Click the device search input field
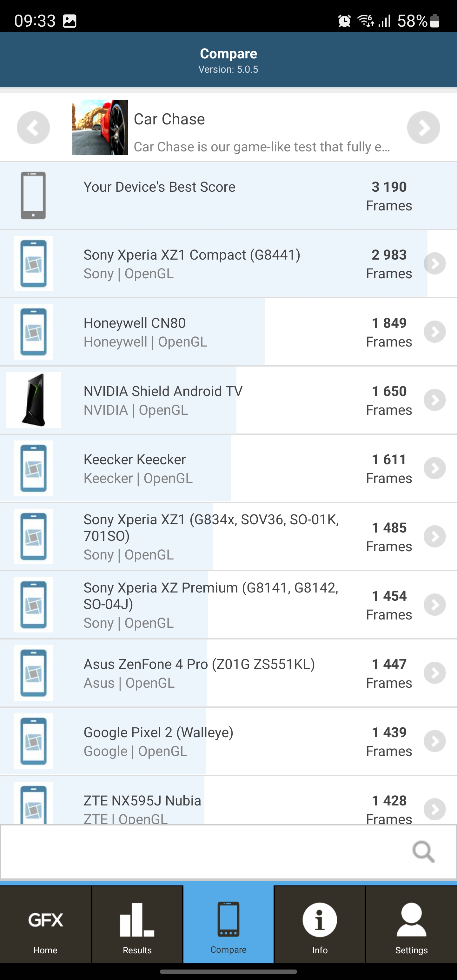This screenshot has width=457, height=980. pos(205,852)
